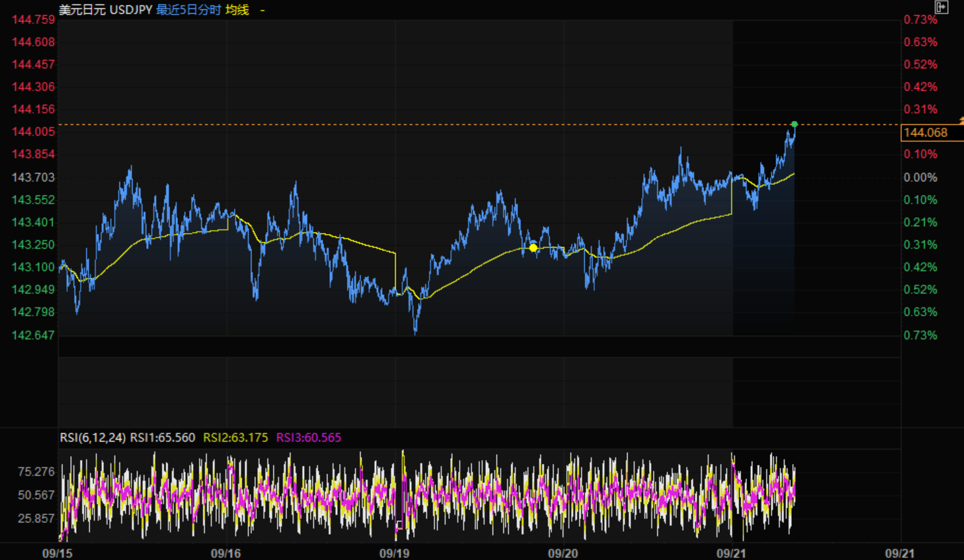Click the 144.306 price axis label
The height and width of the screenshot is (560, 964).
[x=33, y=87]
